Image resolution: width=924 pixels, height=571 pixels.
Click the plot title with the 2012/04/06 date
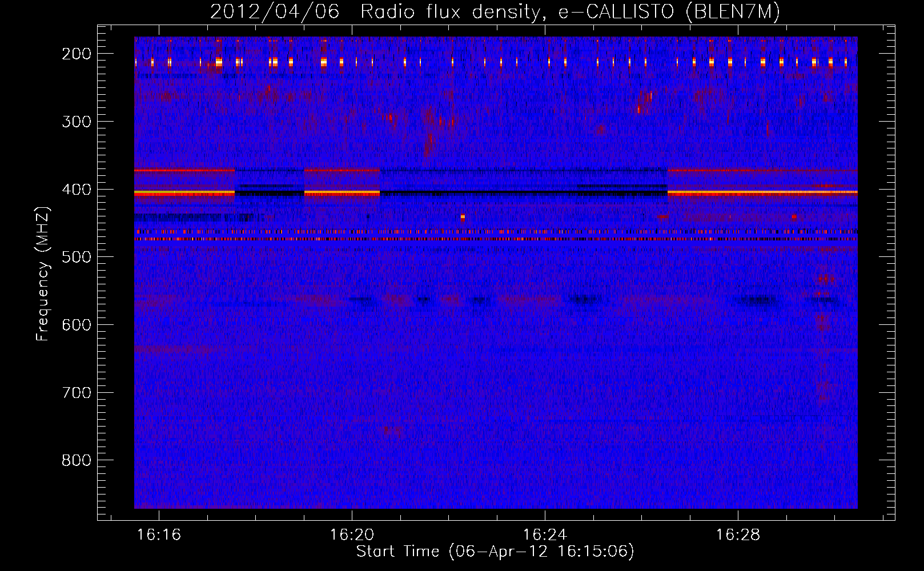pyautogui.click(x=495, y=12)
